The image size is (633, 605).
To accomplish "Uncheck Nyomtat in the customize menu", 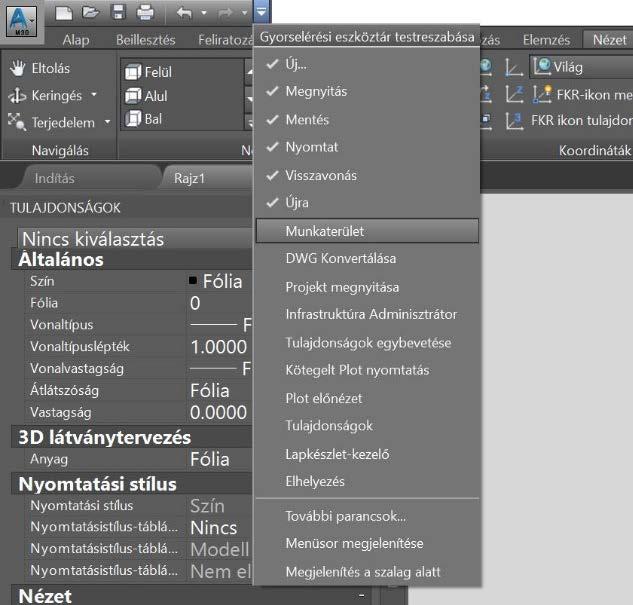I will tap(367, 147).
